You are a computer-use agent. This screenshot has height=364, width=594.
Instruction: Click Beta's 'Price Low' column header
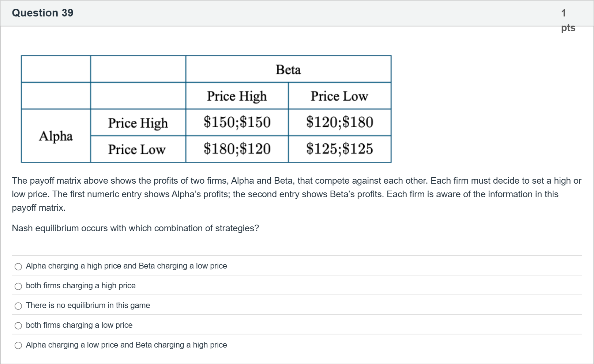coord(339,96)
